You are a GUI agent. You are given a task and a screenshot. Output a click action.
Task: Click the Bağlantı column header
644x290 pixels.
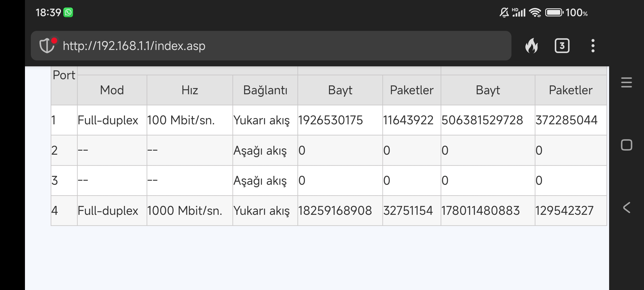[265, 90]
